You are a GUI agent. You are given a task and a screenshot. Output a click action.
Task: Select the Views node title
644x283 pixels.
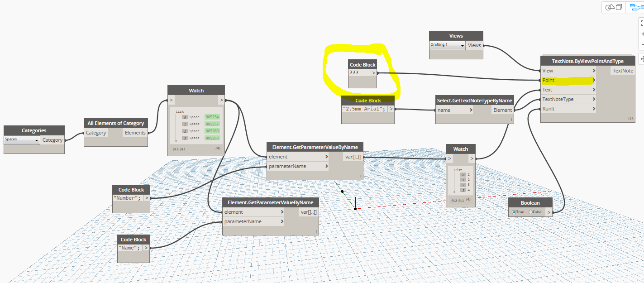[x=456, y=36]
